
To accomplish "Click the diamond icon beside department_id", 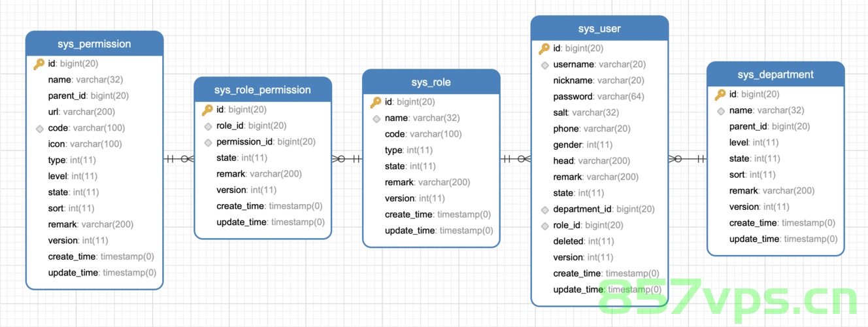I will tap(544, 209).
